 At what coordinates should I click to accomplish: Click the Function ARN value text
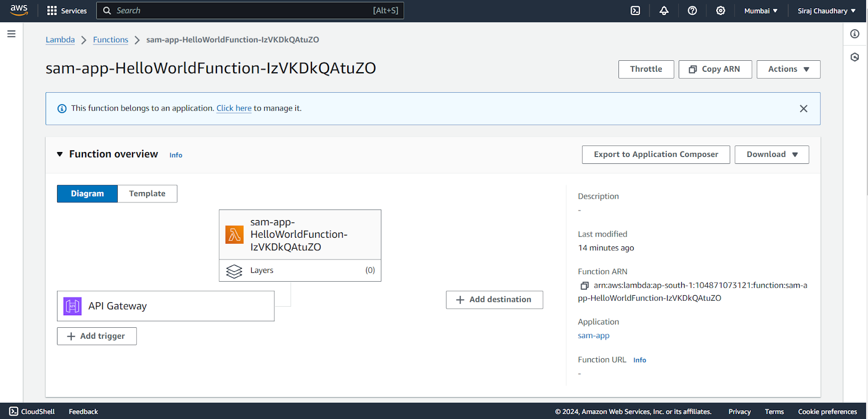[693, 291]
